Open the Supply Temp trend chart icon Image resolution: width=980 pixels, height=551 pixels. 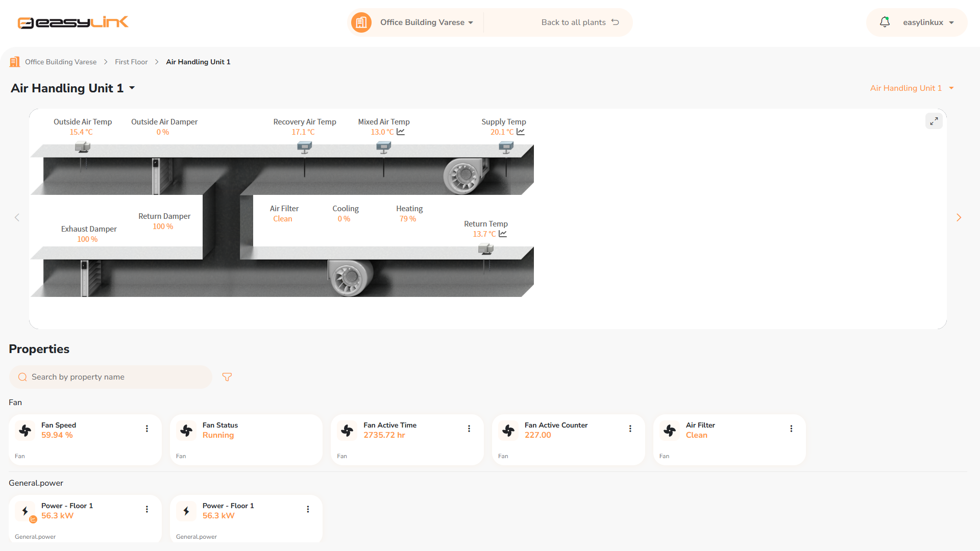point(521,132)
